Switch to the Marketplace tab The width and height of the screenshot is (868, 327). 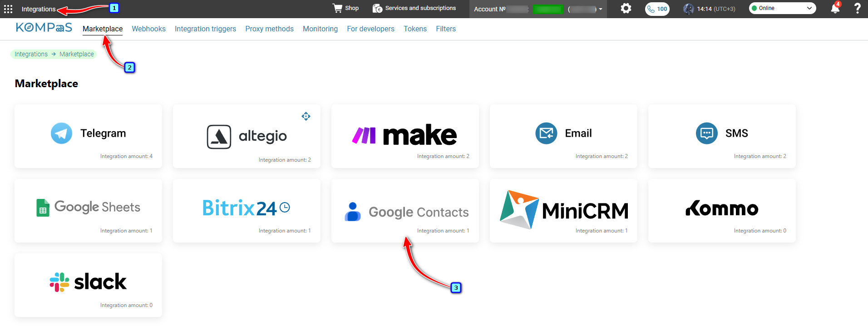[103, 29]
